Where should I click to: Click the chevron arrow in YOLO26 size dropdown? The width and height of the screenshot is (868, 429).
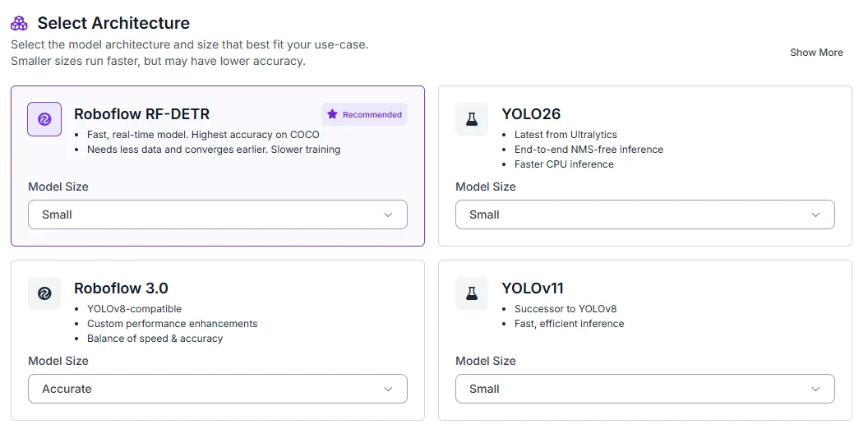point(815,214)
